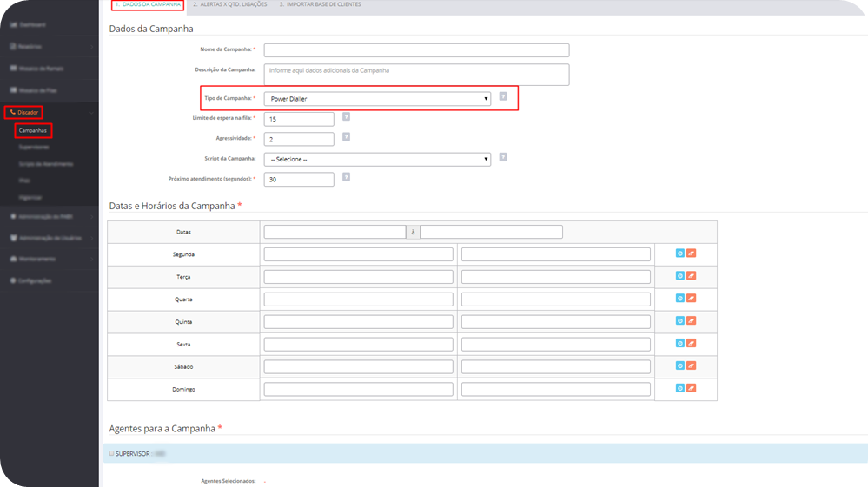Click the Descrição da Campanha text area
The image size is (868, 487).
[x=416, y=75]
